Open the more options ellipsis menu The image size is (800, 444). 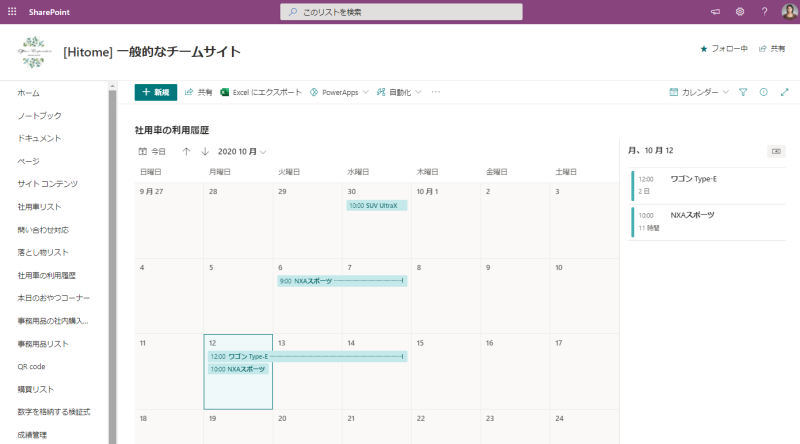pyautogui.click(x=435, y=92)
